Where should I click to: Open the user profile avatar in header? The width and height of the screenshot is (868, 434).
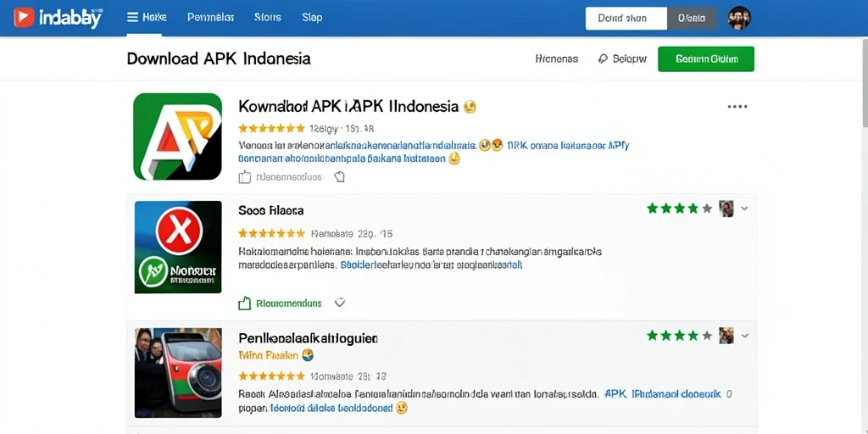pos(739,19)
